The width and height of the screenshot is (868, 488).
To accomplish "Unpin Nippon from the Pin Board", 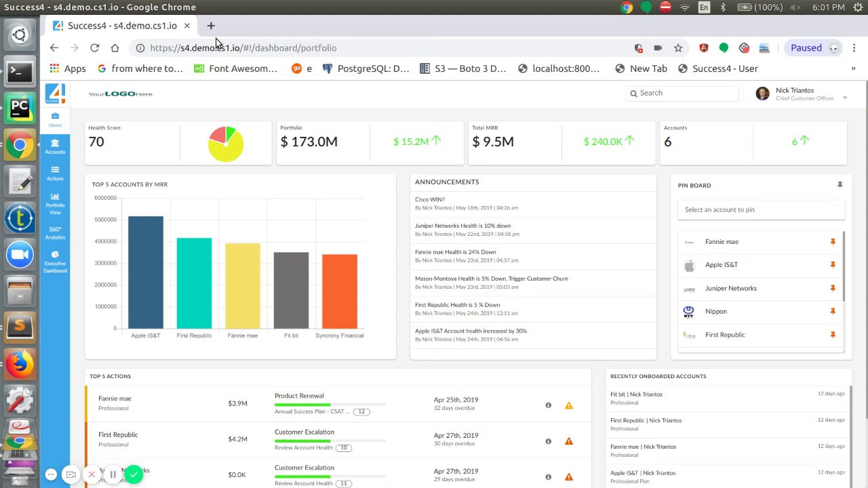I will pos(833,312).
